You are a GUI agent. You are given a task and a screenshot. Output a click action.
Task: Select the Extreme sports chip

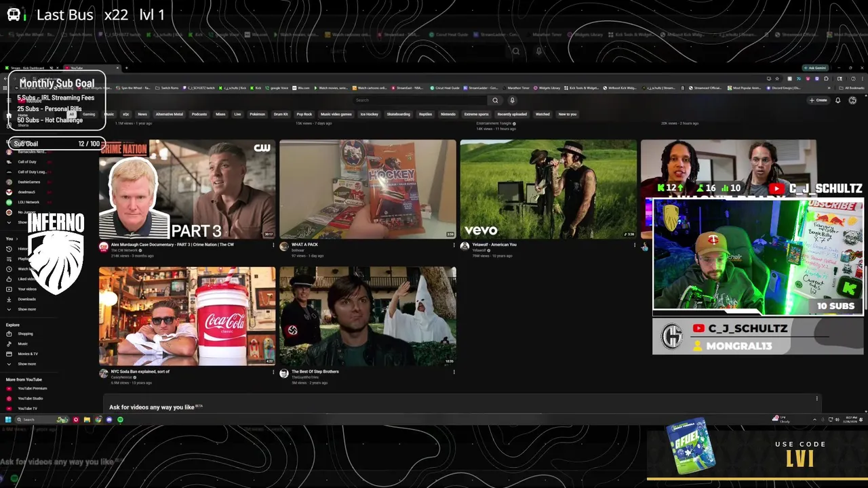476,114
